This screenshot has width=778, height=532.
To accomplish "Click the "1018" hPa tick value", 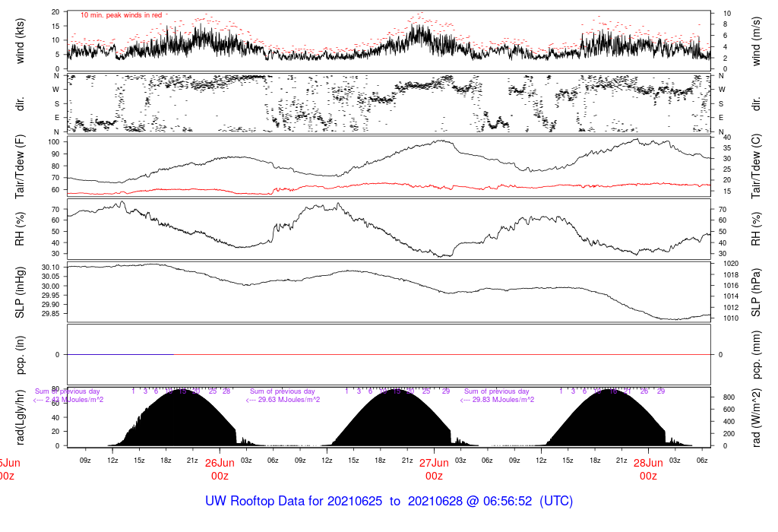I will (x=732, y=275).
